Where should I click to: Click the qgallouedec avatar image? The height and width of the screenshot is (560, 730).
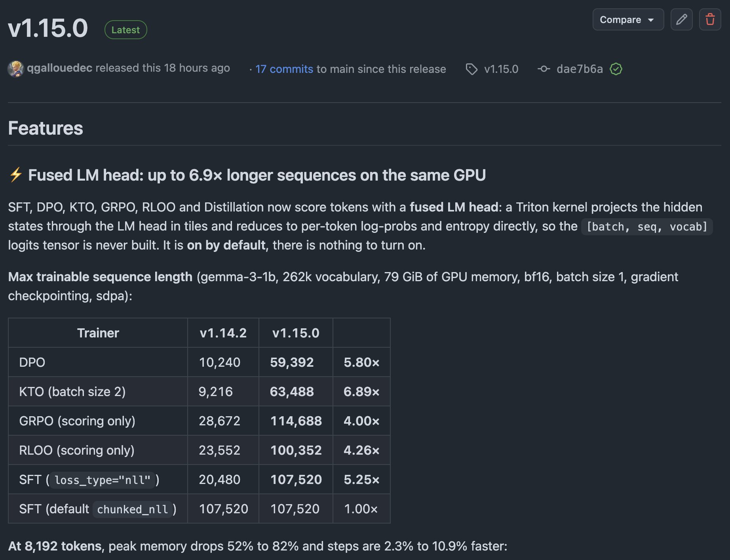tap(16, 69)
